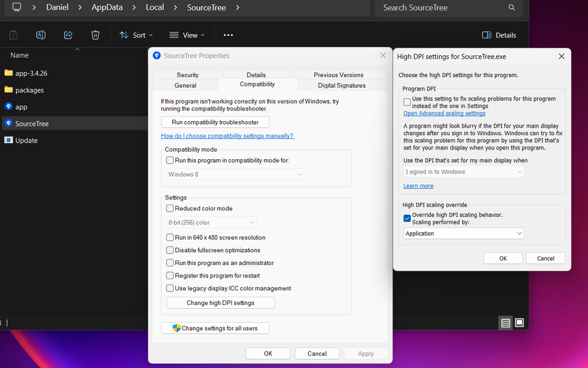The width and height of the screenshot is (588, 368).
Task: Open the Application scaling dropdown
Action: click(x=463, y=233)
